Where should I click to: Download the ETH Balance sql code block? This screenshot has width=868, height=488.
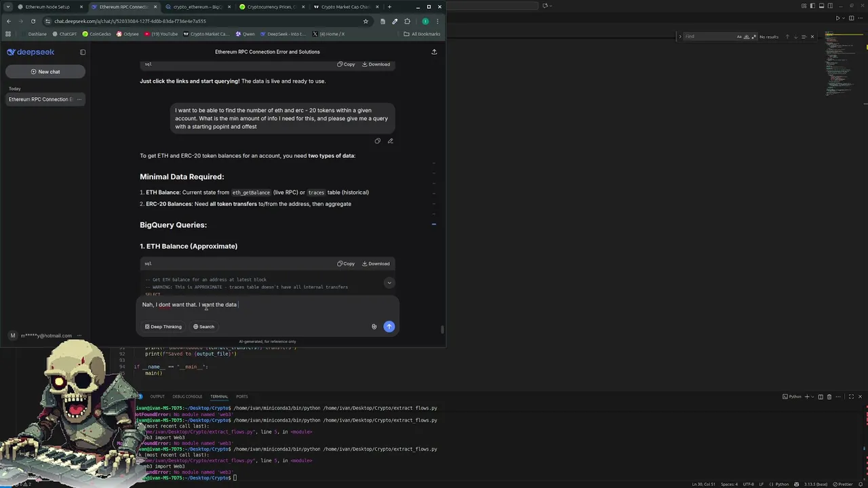pos(376,264)
